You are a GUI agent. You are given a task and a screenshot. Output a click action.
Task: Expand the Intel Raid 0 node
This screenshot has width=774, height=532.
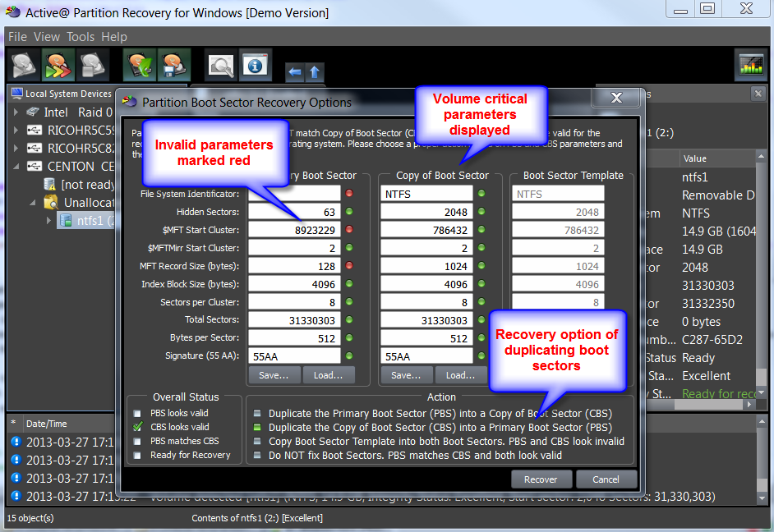[16, 112]
